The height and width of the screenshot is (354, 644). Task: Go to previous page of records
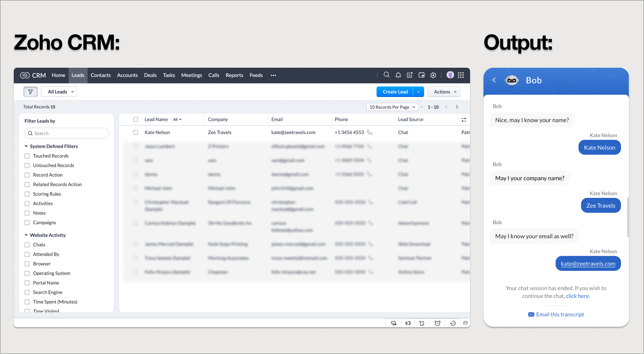446,107
